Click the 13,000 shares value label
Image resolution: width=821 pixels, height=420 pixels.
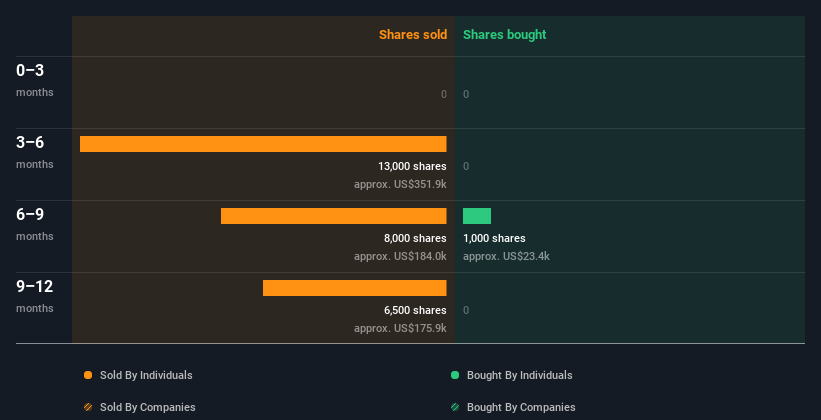click(412, 167)
